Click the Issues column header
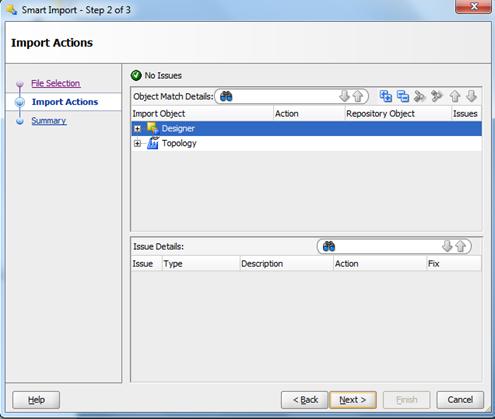495x419 pixels. point(466,114)
